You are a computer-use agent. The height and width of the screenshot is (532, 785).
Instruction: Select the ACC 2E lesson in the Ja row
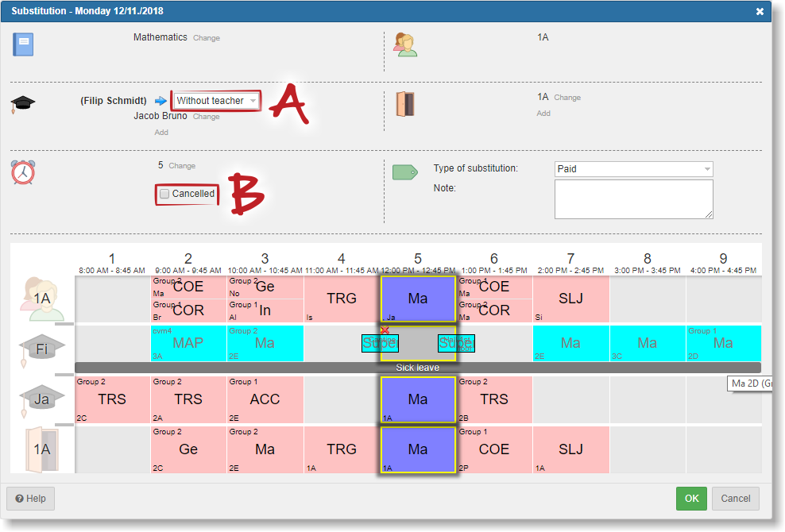pos(265,399)
